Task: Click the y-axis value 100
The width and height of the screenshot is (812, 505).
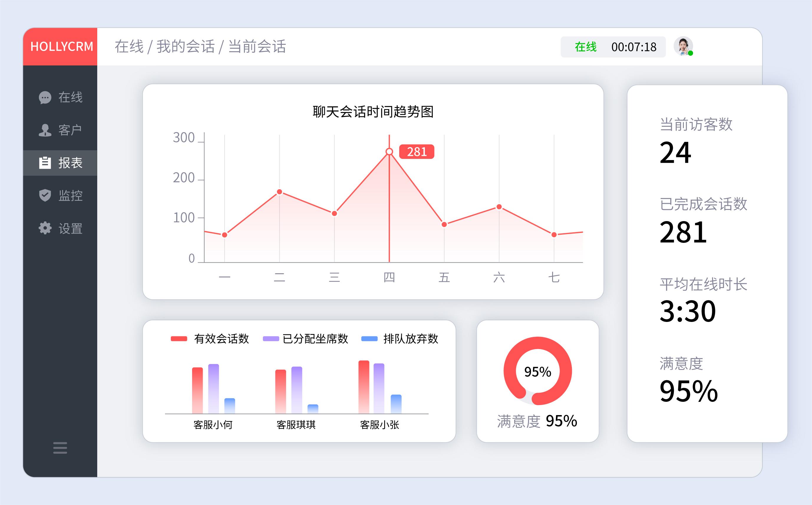Action: (184, 218)
